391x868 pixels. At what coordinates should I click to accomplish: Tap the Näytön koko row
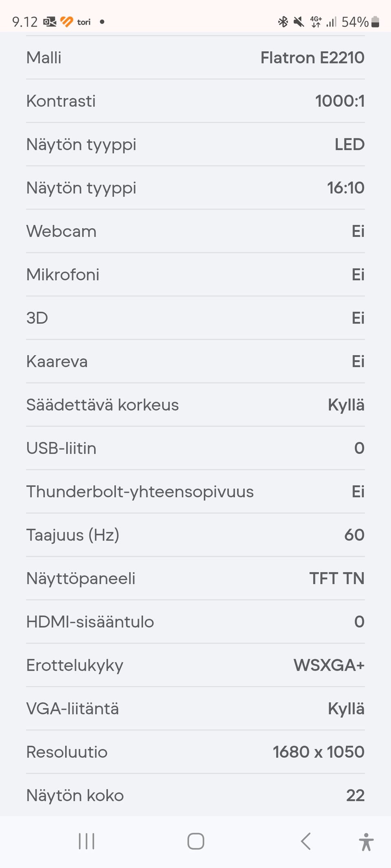[x=195, y=795]
